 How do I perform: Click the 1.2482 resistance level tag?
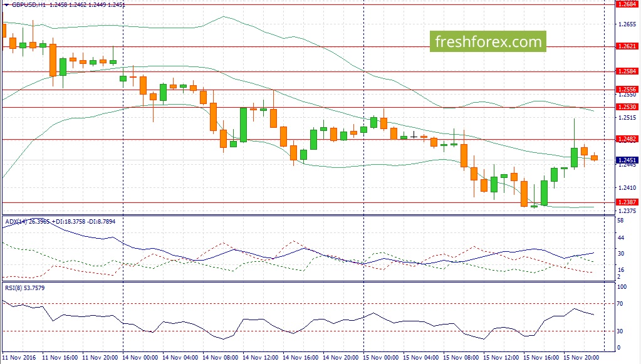click(627, 139)
